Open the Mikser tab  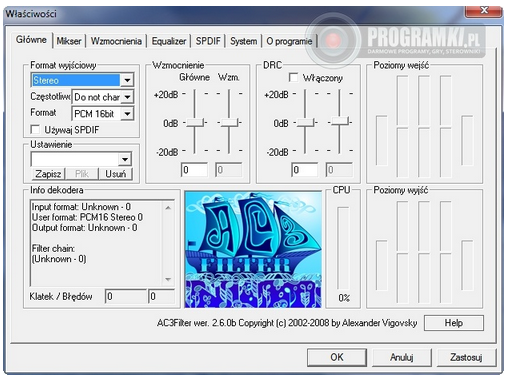(x=69, y=41)
